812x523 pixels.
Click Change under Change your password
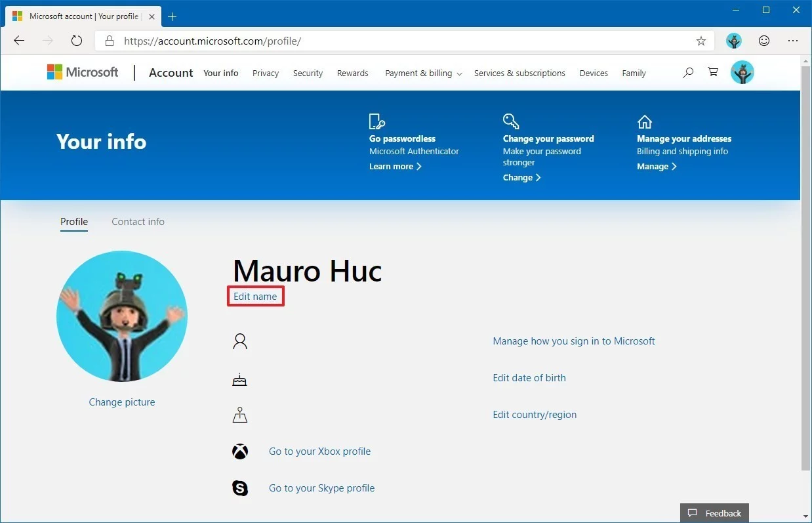pos(521,178)
